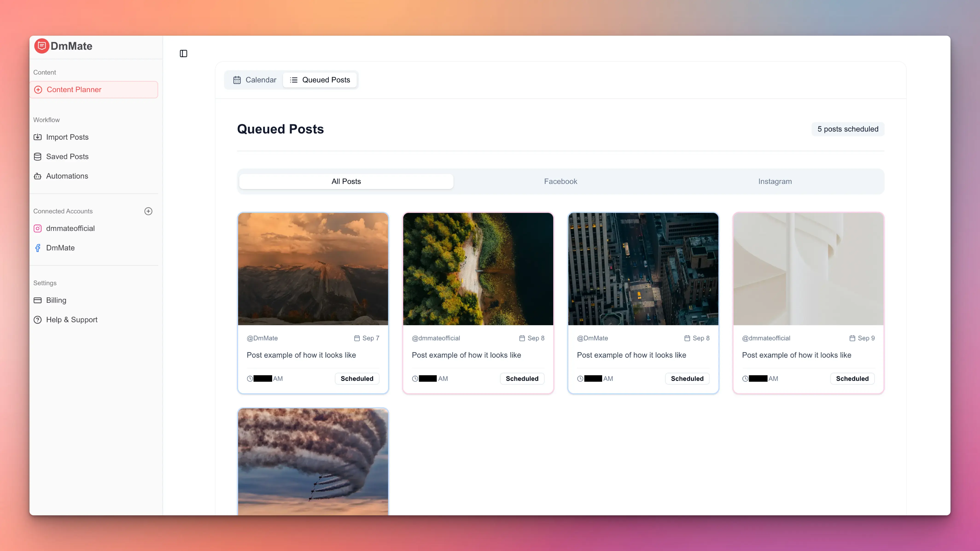Open Import Posts from sidebar
Viewport: 980px width, 551px height.
[67, 137]
